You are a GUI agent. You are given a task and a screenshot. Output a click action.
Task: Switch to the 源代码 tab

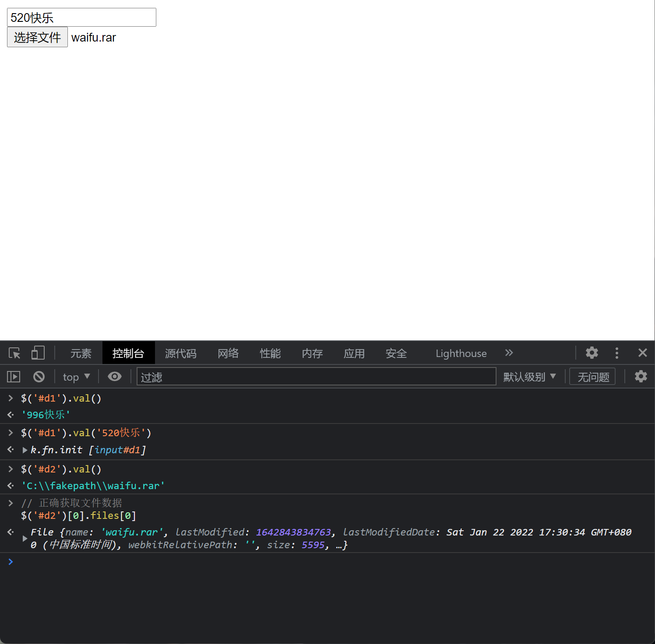(x=181, y=353)
